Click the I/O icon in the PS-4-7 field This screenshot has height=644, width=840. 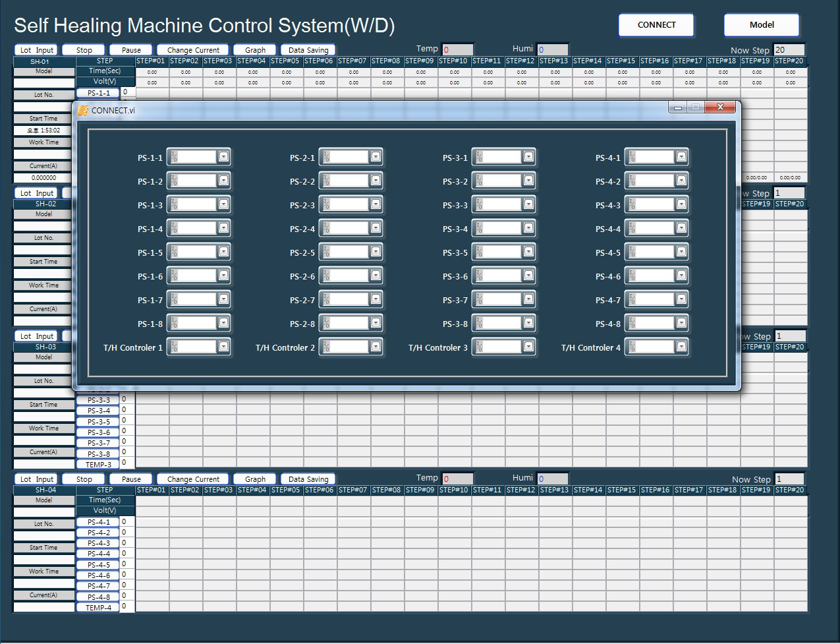[x=632, y=299]
